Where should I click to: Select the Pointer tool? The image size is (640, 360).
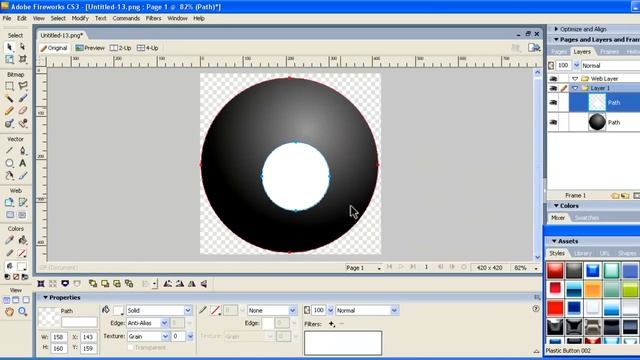pyautogui.click(x=9, y=47)
